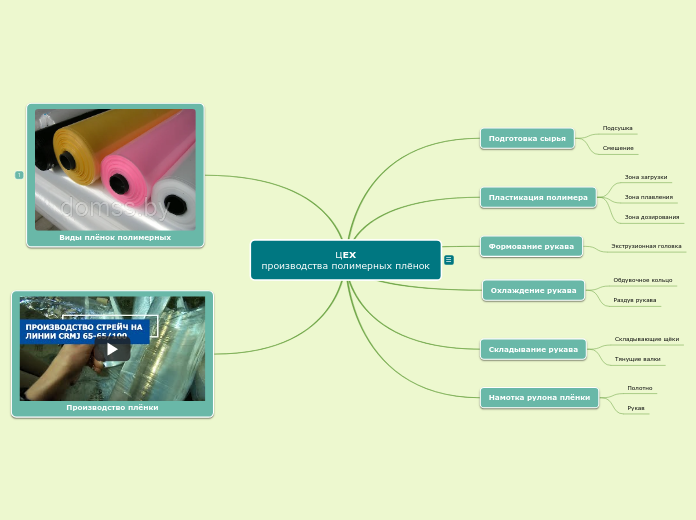Open the pink and yellow film rolls image
Screen dimensions: 696x520
pos(115,170)
